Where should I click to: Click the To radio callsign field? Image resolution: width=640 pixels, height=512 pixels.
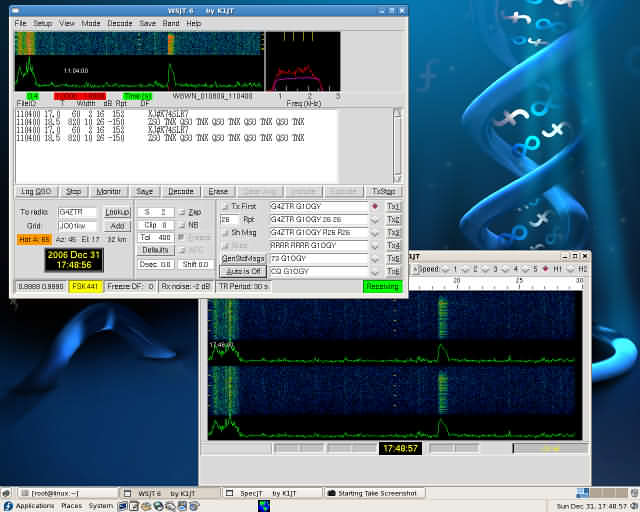coord(77,212)
